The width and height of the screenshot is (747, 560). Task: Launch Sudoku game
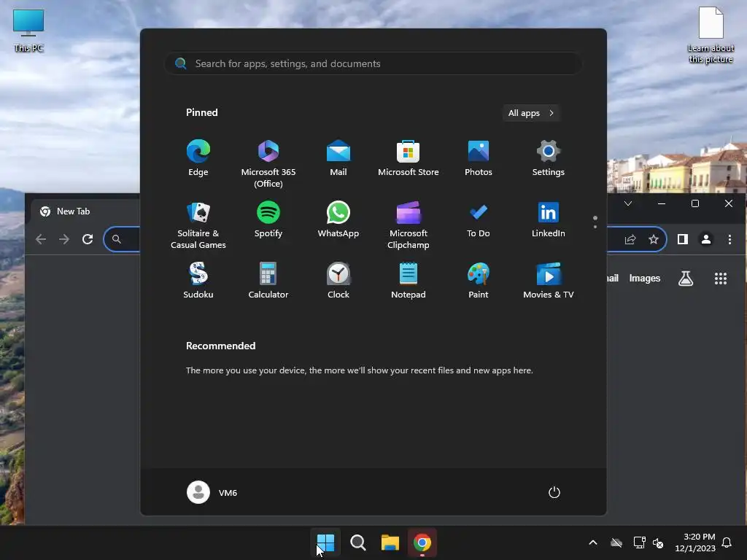pos(198,281)
